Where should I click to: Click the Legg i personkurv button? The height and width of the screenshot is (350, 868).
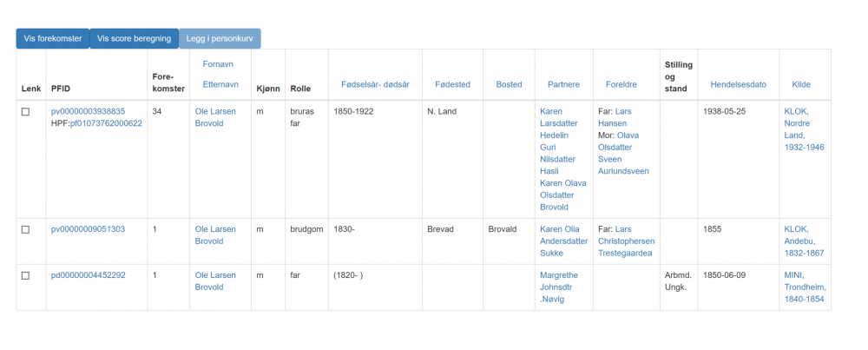(219, 38)
